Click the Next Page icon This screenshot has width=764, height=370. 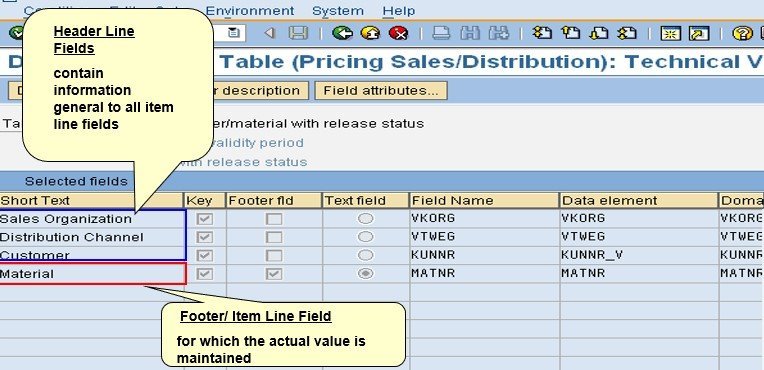(599, 33)
